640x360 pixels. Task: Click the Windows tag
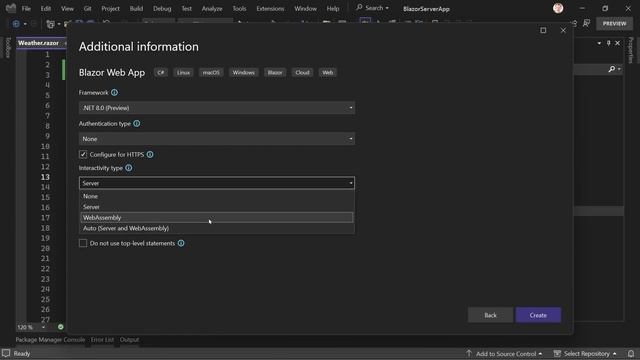click(x=244, y=72)
